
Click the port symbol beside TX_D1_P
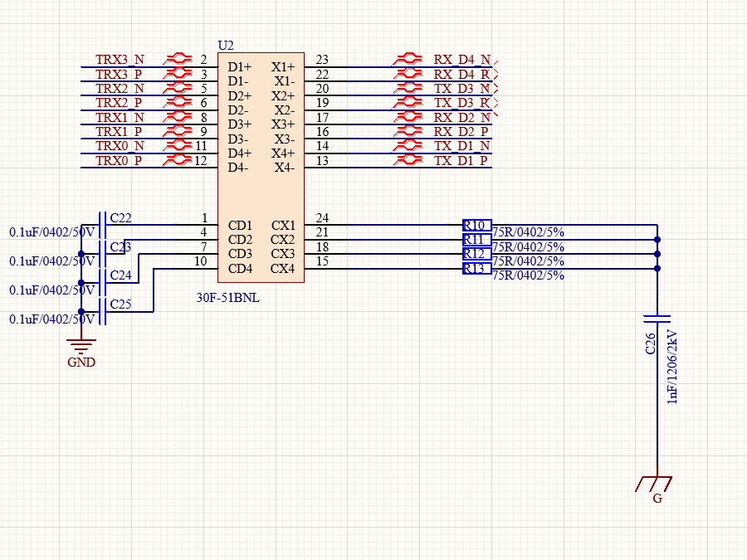pos(408,161)
